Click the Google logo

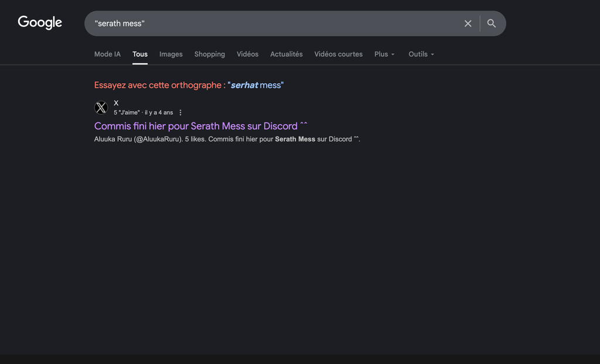click(x=40, y=23)
